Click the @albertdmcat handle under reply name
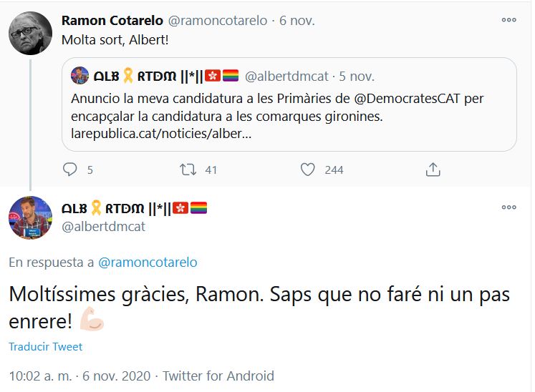 click(104, 226)
